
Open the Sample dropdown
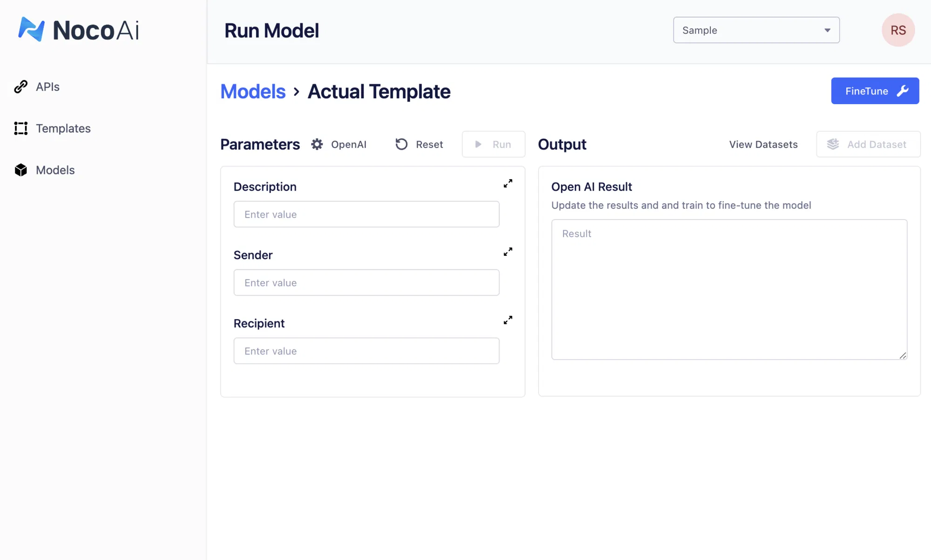[x=756, y=30]
